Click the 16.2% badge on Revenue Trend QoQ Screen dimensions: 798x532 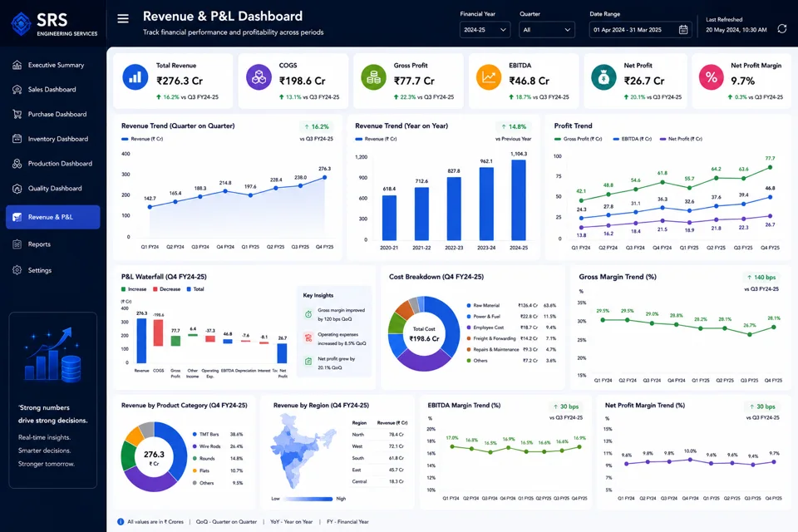coord(317,126)
